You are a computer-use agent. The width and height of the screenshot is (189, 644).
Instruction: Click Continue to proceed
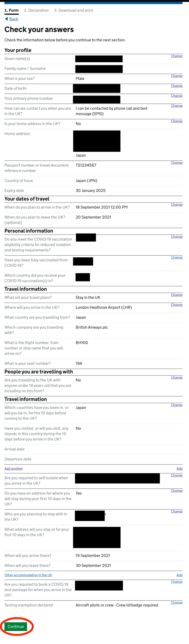tap(16, 626)
